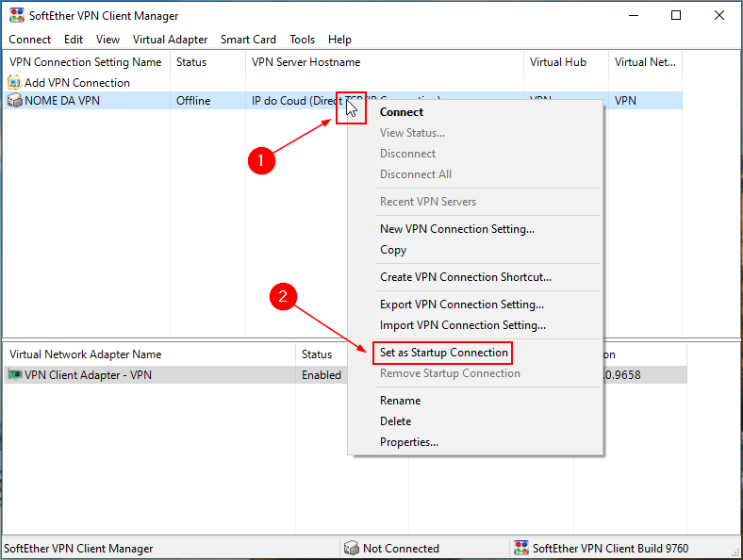Click the Offline status cell
This screenshot has height=560, width=743.
coord(193,101)
